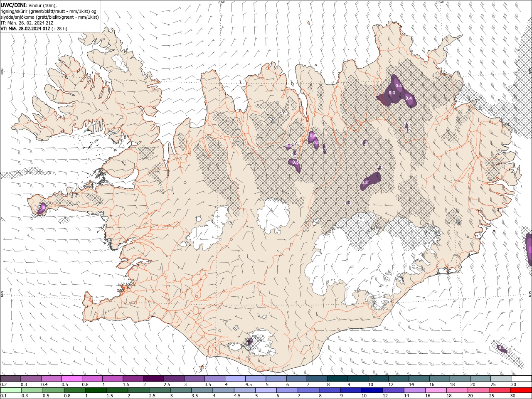Click the '20W' longitude label
The height and width of the screenshot is (399, 532).
point(221,2)
